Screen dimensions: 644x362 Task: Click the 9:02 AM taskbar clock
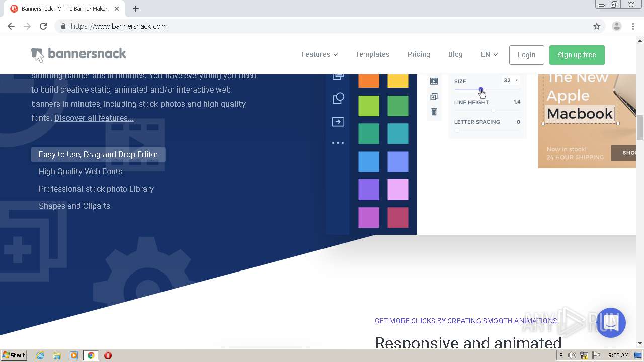[x=618, y=355]
